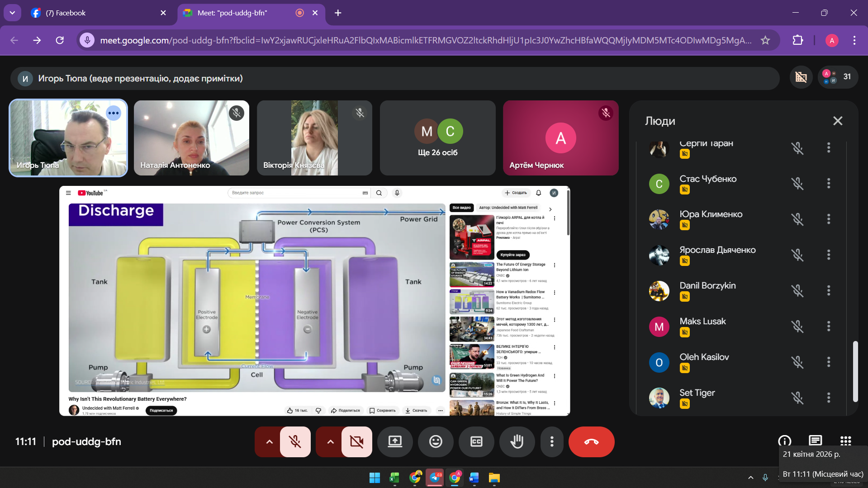Click the muted mic icon for Стас Чубенко

coord(797,183)
